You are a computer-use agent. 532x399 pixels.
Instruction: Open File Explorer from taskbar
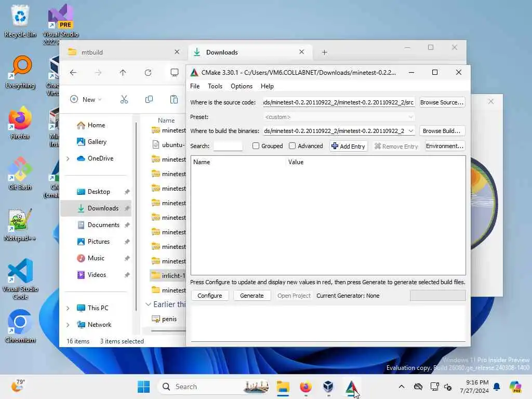pos(283,387)
